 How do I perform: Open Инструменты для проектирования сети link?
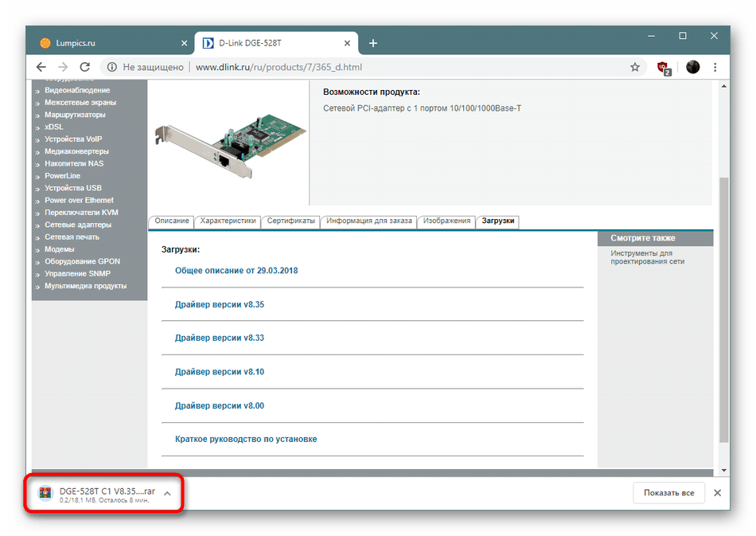647,257
